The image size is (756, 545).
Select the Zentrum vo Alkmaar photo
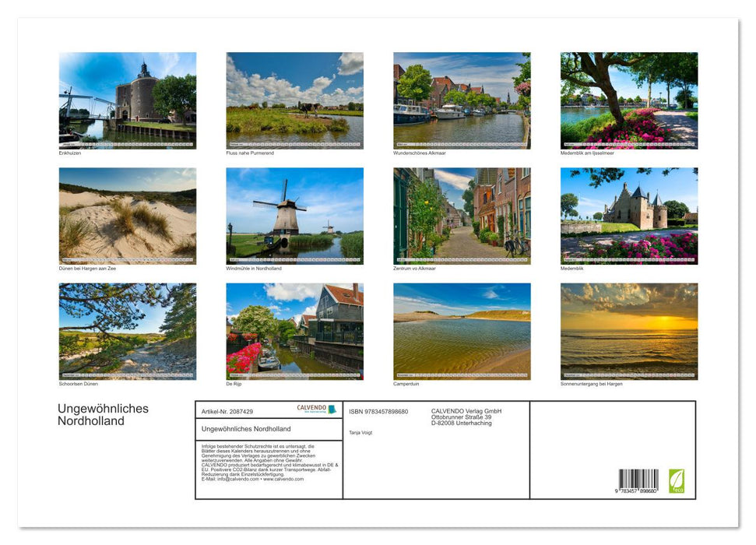coord(462,214)
